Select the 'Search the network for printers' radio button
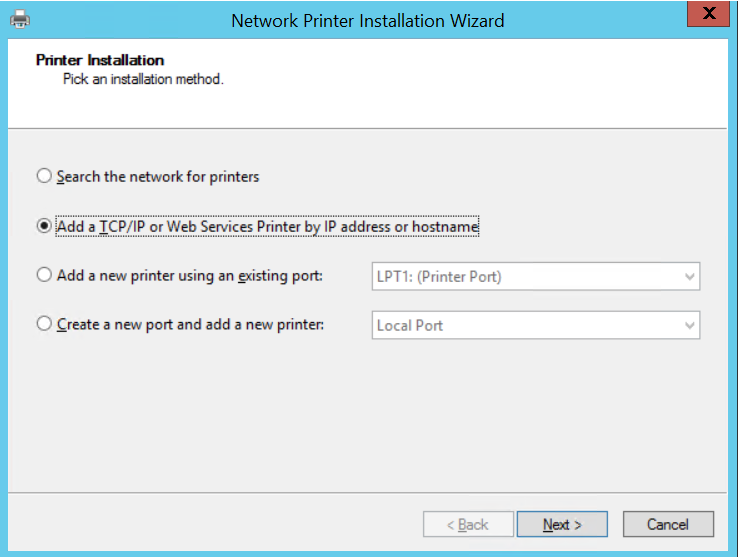 point(44,176)
